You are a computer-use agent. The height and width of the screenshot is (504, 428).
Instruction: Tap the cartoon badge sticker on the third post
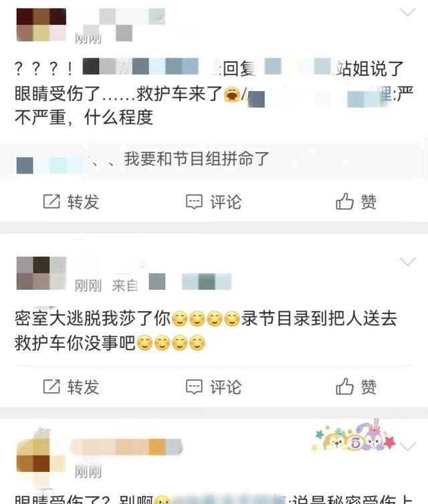coord(354,436)
